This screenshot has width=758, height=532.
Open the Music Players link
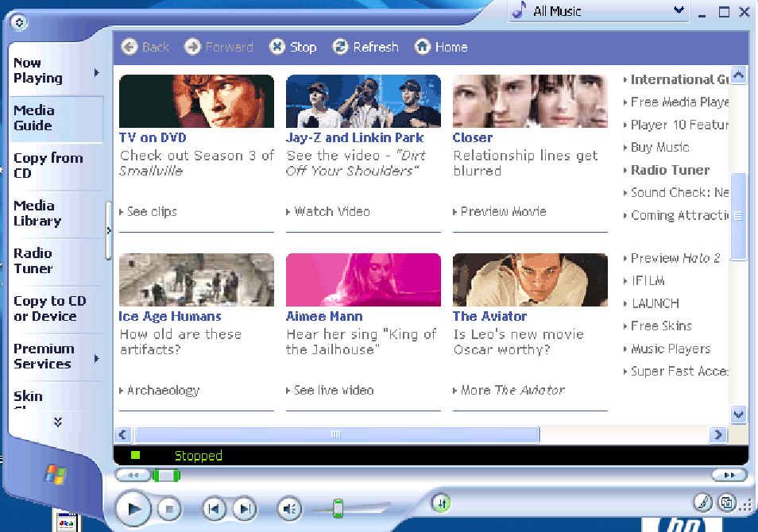point(671,349)
